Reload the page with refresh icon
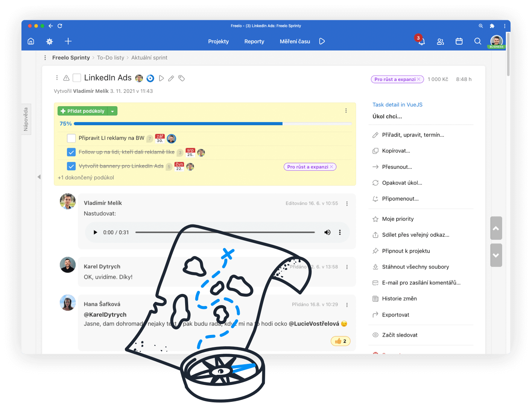Screen dimensions: 532x403 click(60, 26)
